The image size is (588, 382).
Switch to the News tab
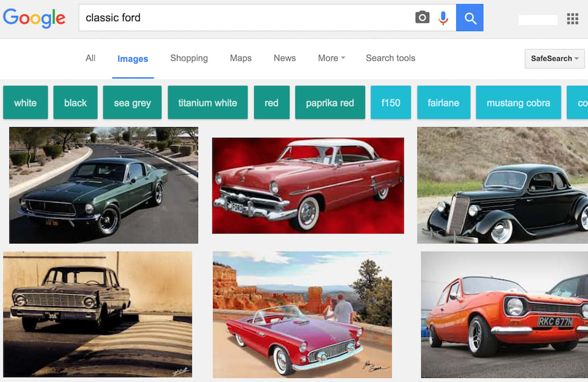coord(285,58)
